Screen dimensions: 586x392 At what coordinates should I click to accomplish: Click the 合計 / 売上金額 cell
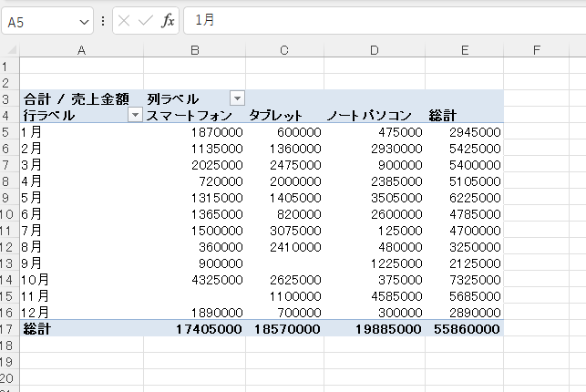tap(82, 99)
